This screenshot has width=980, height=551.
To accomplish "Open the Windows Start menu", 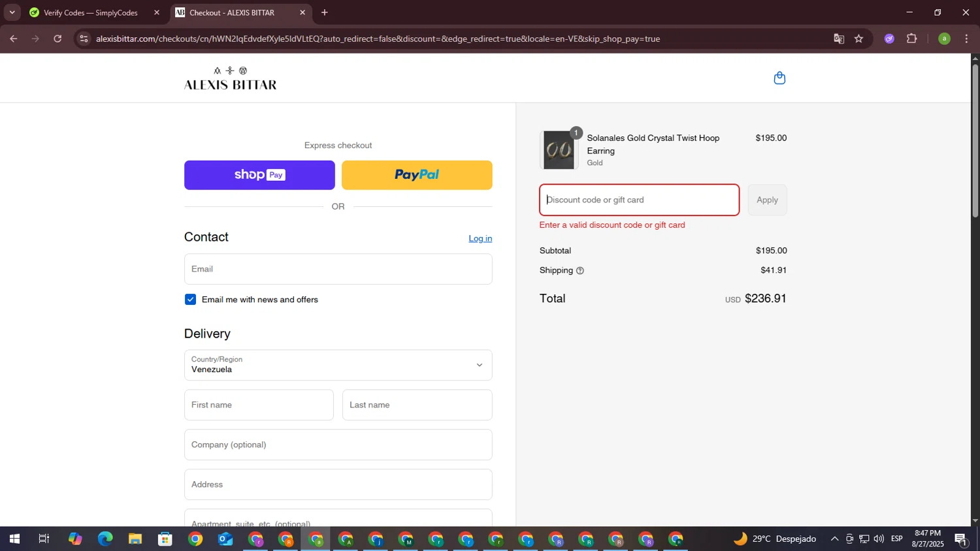I will 14,539.
